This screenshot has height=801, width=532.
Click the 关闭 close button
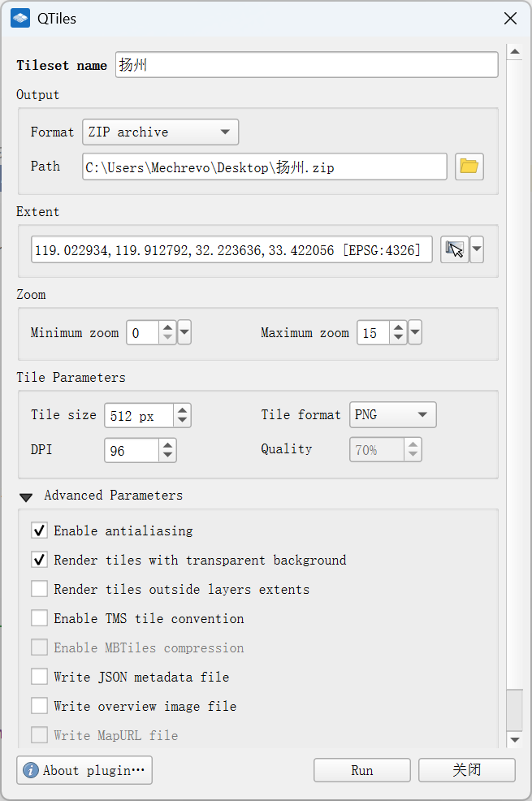click(466, 770)
